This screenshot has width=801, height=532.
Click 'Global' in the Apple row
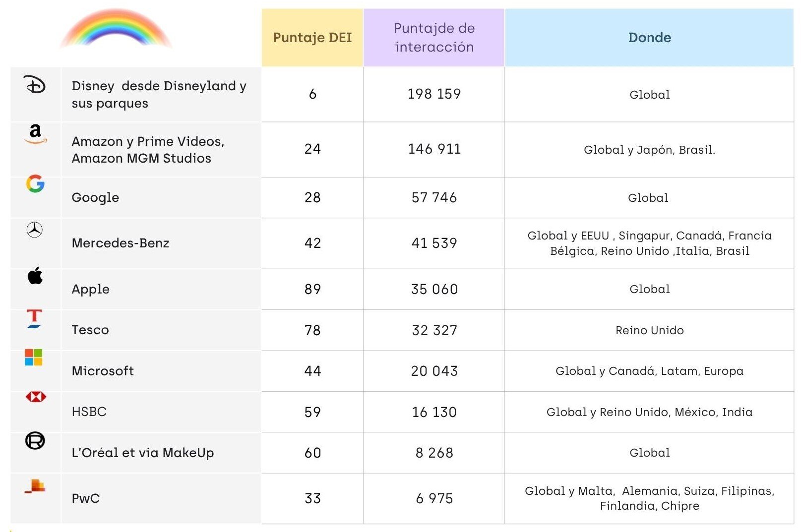(x=649, y=289)
